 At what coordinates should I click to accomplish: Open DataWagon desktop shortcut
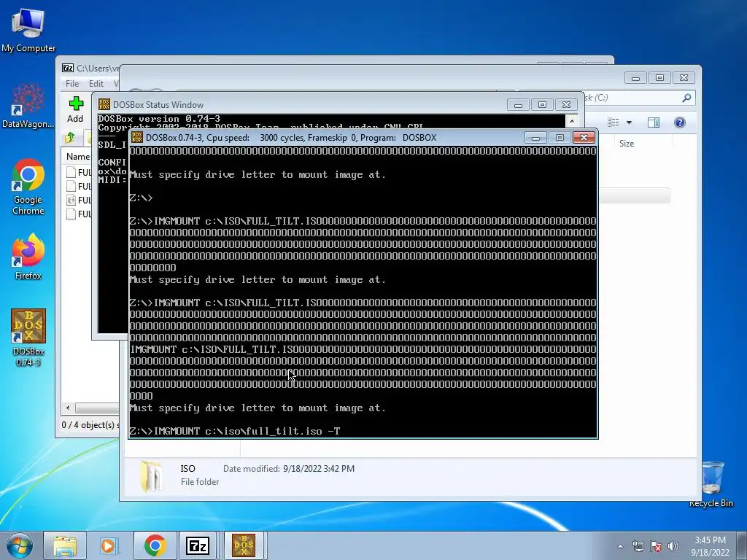[28, 106]
